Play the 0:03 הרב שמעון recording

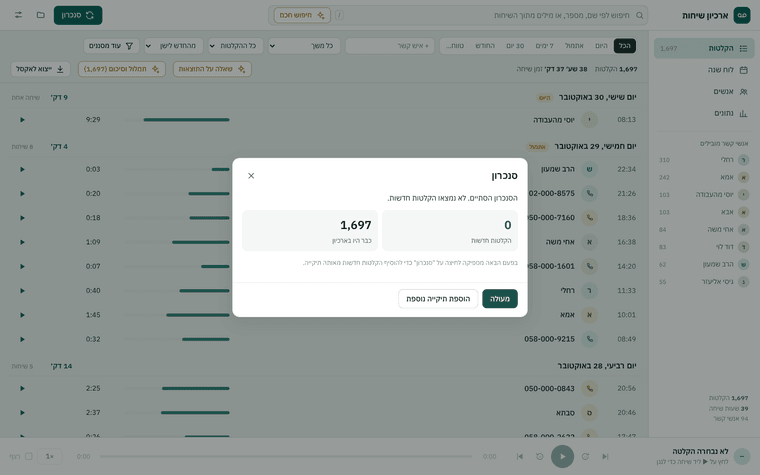click(x=22, y=169)
